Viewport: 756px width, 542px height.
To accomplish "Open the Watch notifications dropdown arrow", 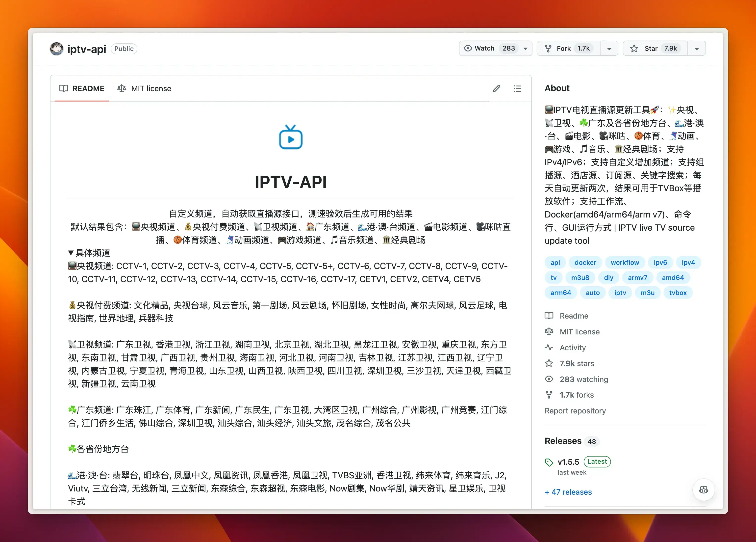I will 526,49.
